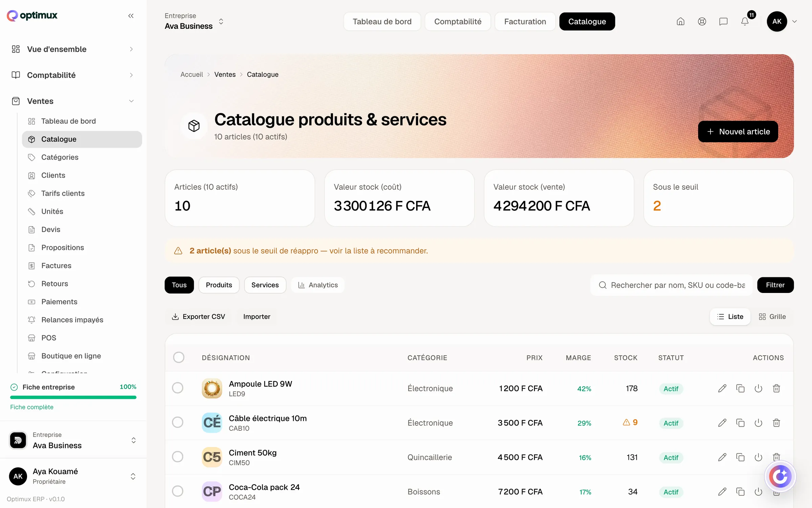Screen dimensions: 812x508
Task: Open notifications bell with 11 badge
Action: coord(745,21)
